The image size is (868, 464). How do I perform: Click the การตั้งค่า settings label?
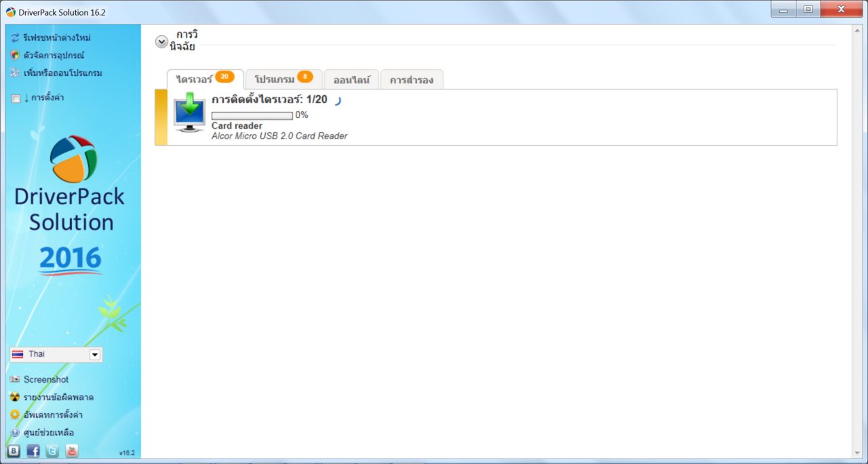pos(47,98)
